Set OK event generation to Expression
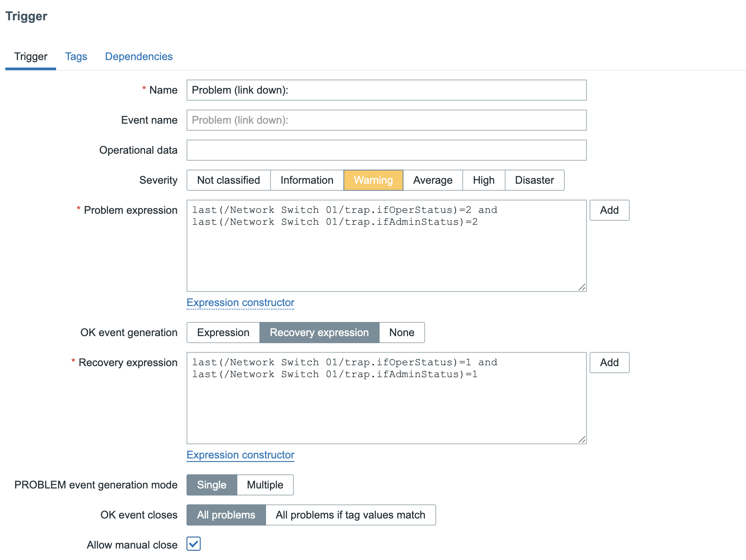This screenshot has width=746, height=560. coord(223,333)
